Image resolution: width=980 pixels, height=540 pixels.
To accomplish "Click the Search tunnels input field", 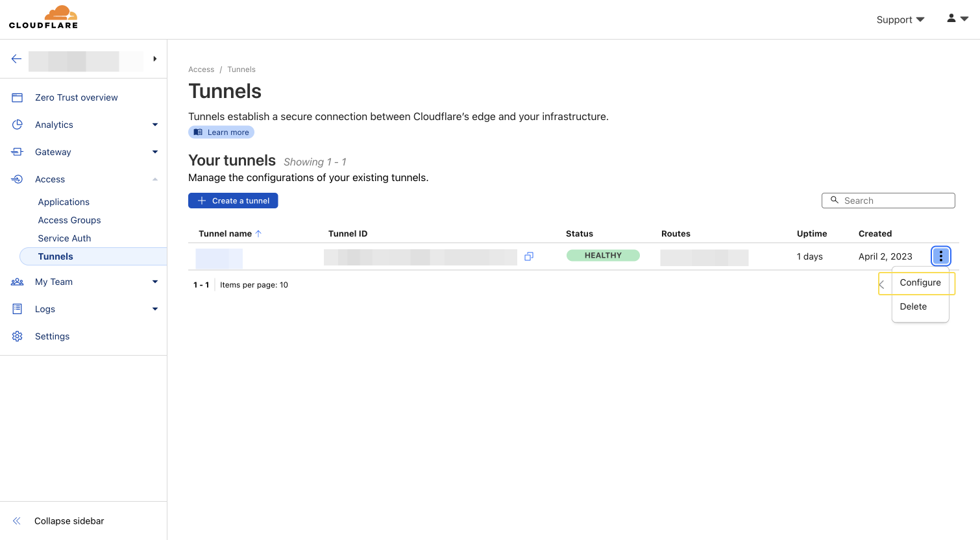I will click(x=888, y=201).
